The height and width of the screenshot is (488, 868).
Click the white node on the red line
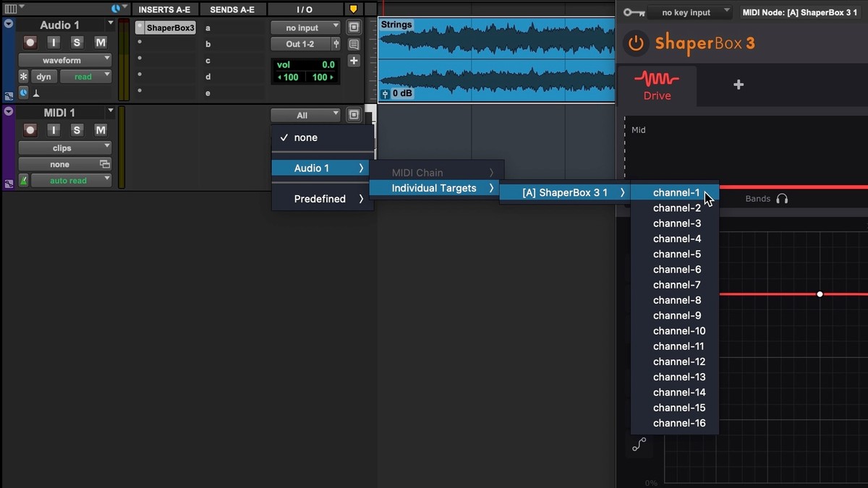820,294
